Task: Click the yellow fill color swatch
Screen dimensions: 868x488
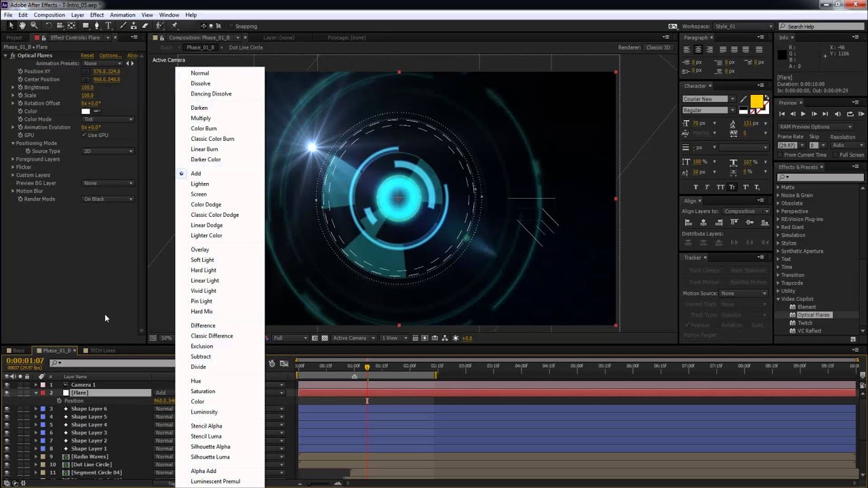Action: click(757, 101)
